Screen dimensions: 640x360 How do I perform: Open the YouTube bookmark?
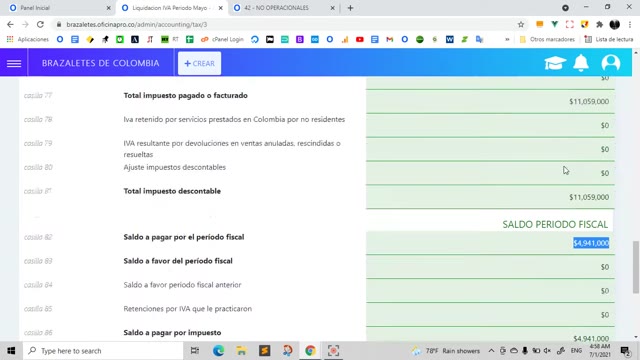pos(360,39)
